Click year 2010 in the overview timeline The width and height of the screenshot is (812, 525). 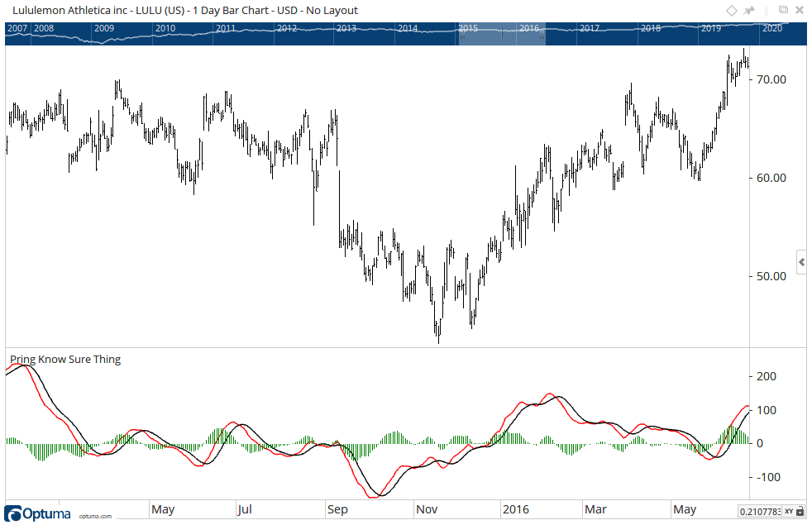(x=165, y=28)
